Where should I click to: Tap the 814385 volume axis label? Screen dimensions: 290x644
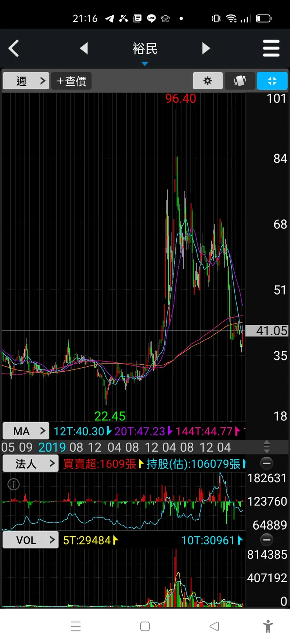(267, 555)
